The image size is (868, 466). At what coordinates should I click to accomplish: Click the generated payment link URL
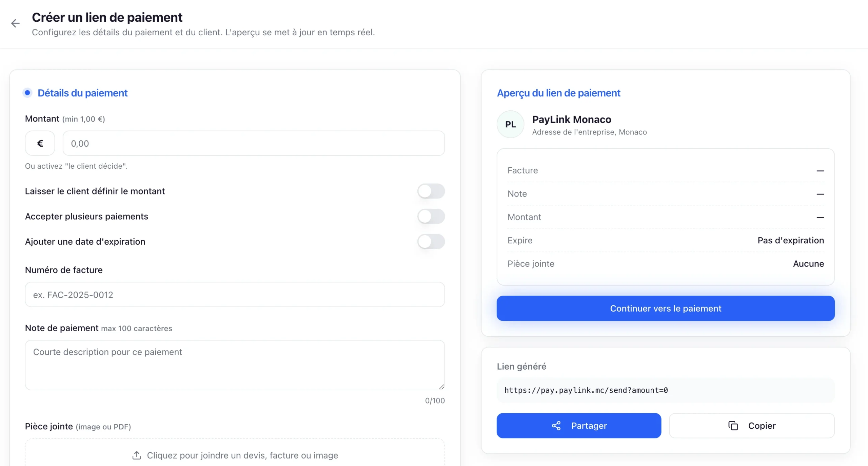tap(586, 390)
